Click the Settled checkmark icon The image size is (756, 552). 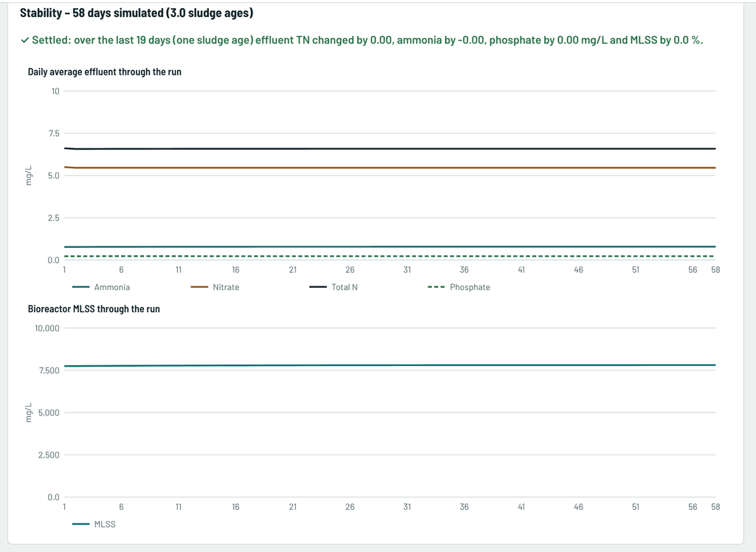pos(25,40)
